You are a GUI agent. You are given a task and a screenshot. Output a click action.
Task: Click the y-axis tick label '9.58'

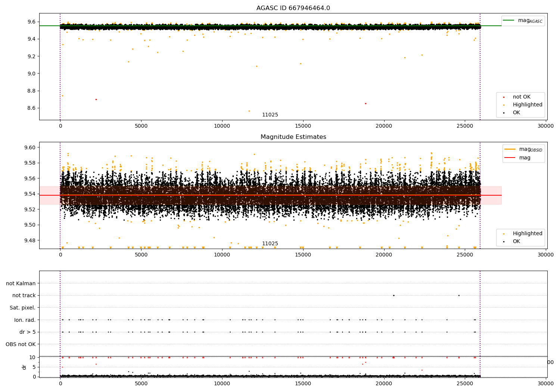[x=30, y=163]
